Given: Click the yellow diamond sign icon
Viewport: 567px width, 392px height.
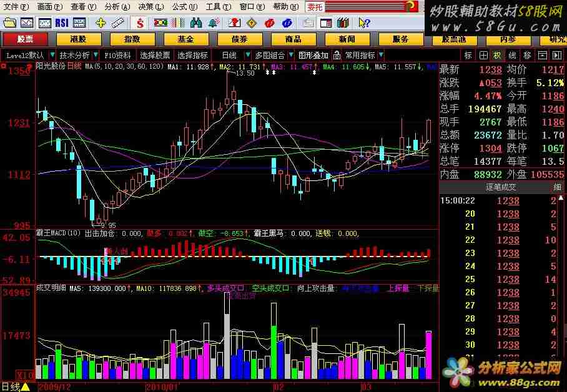Looking at the screenshot, I should 252,23.
